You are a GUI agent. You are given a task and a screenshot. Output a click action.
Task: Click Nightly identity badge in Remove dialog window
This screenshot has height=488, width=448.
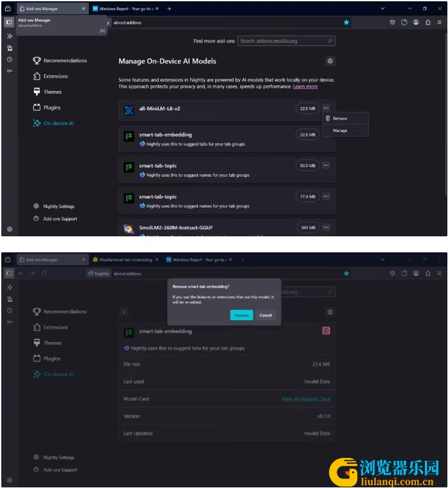coord(99,273)
